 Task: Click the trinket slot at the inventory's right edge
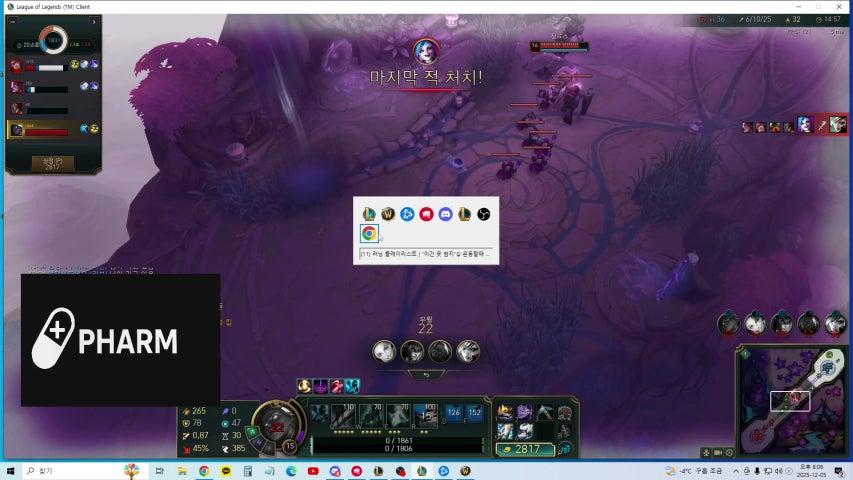tap(565, 414)
